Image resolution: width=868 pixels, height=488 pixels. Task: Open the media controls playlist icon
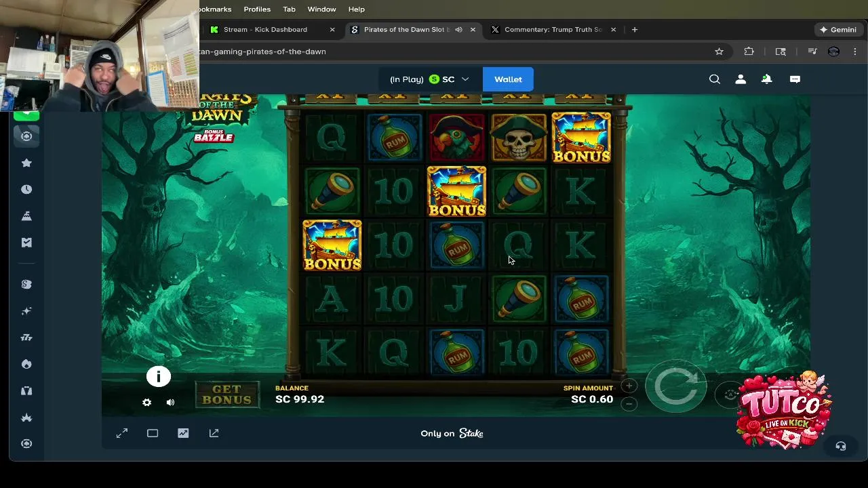[x=812, y=52]
